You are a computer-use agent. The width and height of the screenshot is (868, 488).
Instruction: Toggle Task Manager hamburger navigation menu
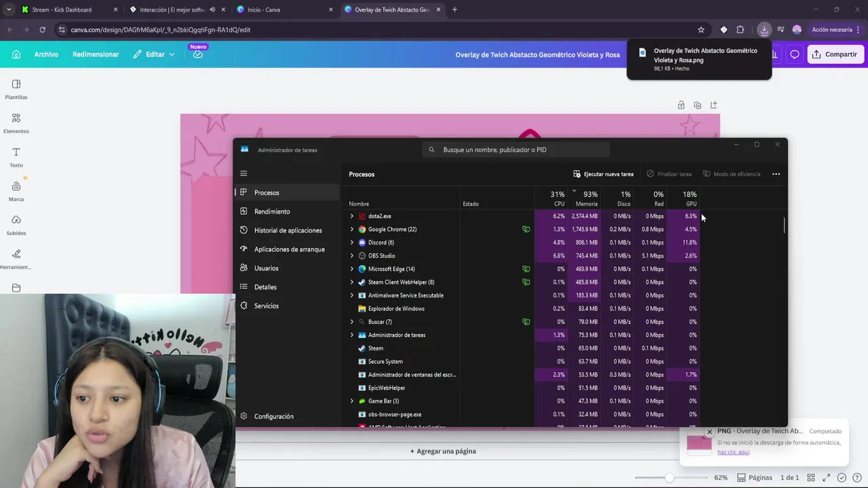pyautogui.click(x=243, y=174)
